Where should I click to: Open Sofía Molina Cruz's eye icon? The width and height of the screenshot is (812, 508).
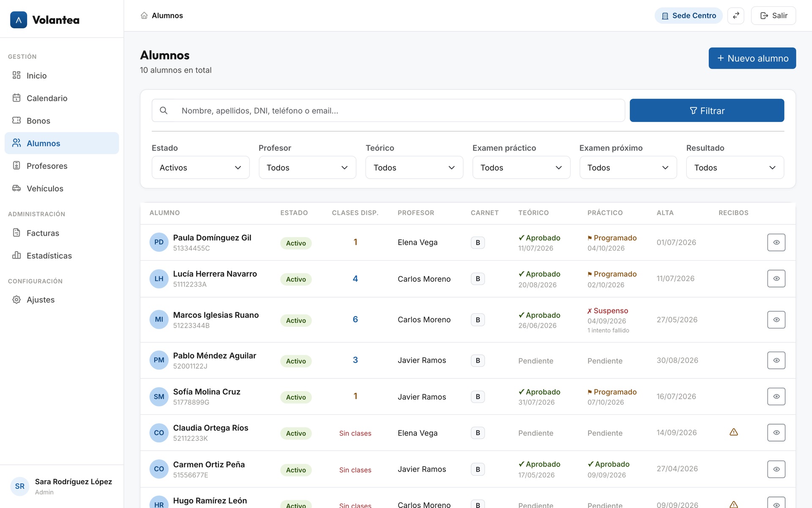pos(776,397)
